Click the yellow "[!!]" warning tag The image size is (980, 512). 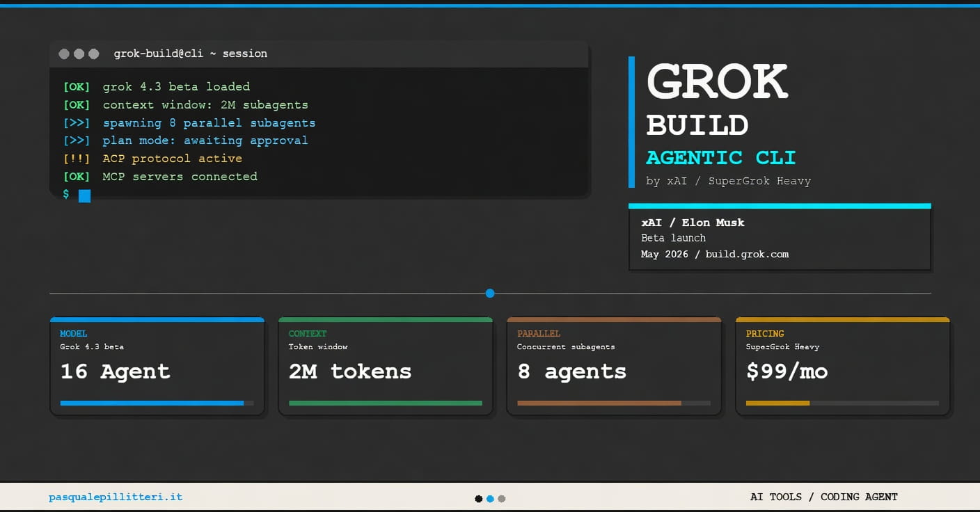pyautogui.click(x=77, y=159)
